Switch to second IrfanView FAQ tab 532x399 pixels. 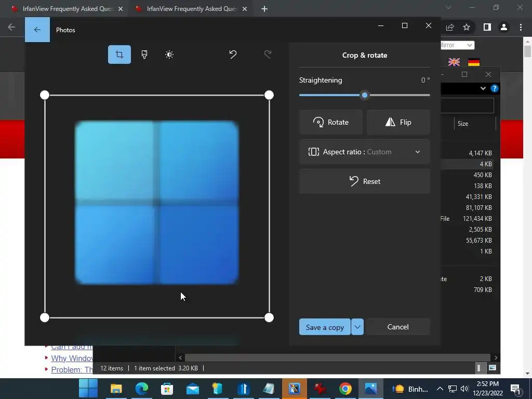tap(191, 9)
